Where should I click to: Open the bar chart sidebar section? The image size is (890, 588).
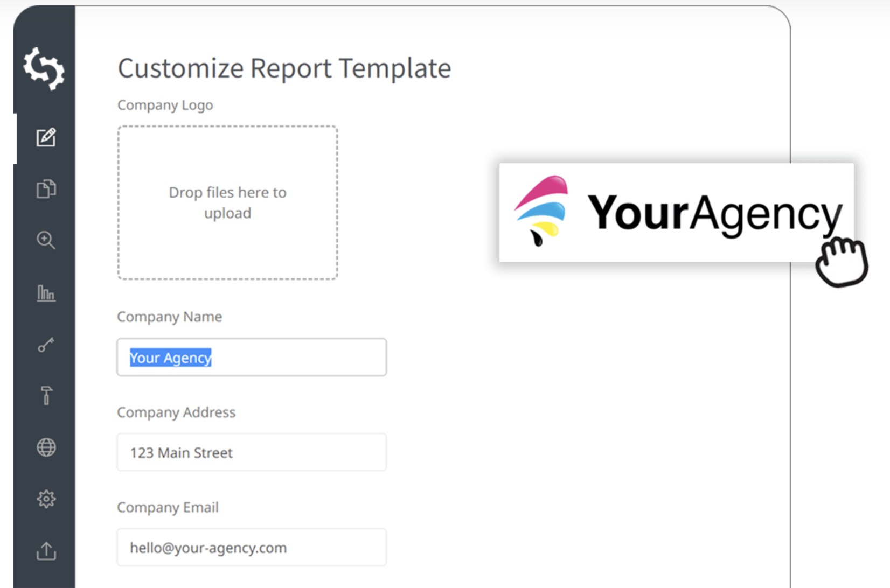pos(46,293)
